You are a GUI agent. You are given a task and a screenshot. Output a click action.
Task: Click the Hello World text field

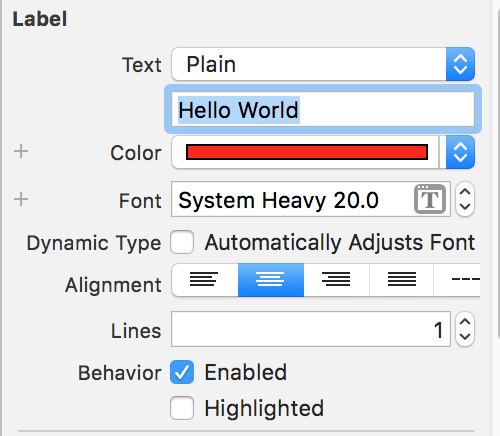pos(323,109)
